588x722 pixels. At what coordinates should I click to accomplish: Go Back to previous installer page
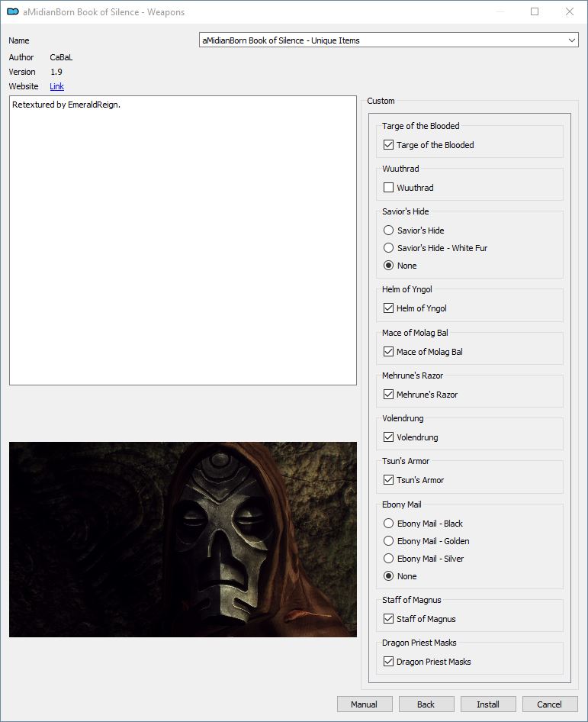pyautogui.click(x=426, y=704)
